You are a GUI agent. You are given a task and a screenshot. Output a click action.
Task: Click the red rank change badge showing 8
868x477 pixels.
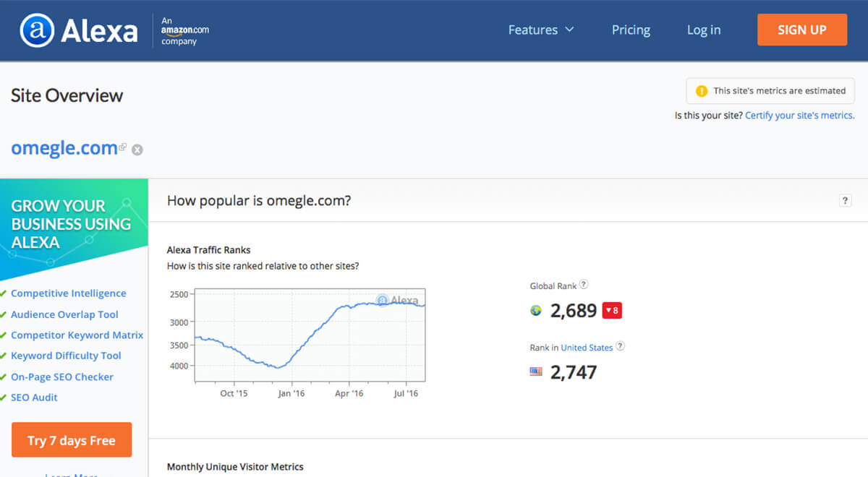[x=612, y=311]
